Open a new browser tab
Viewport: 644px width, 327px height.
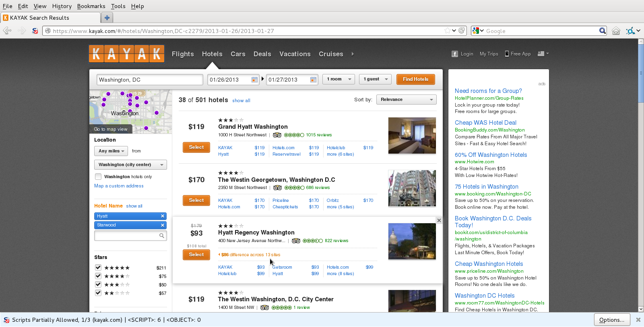click(107, 18)
